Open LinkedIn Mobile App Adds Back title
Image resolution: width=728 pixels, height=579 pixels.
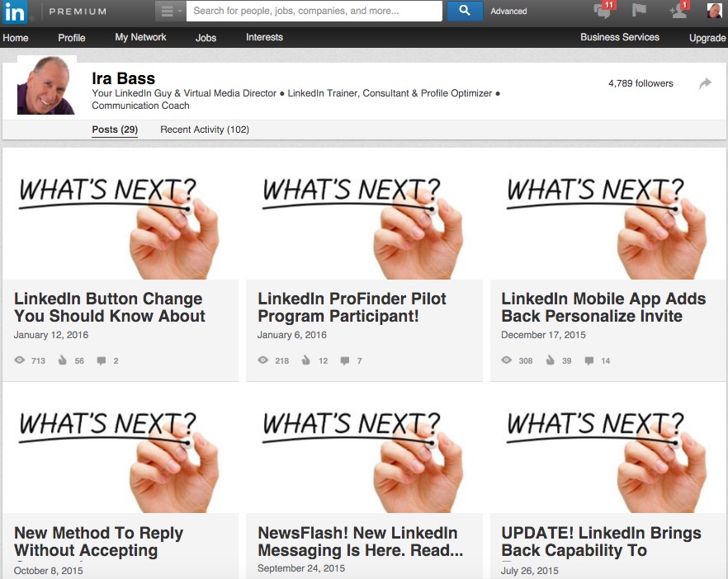pos(603,307)
